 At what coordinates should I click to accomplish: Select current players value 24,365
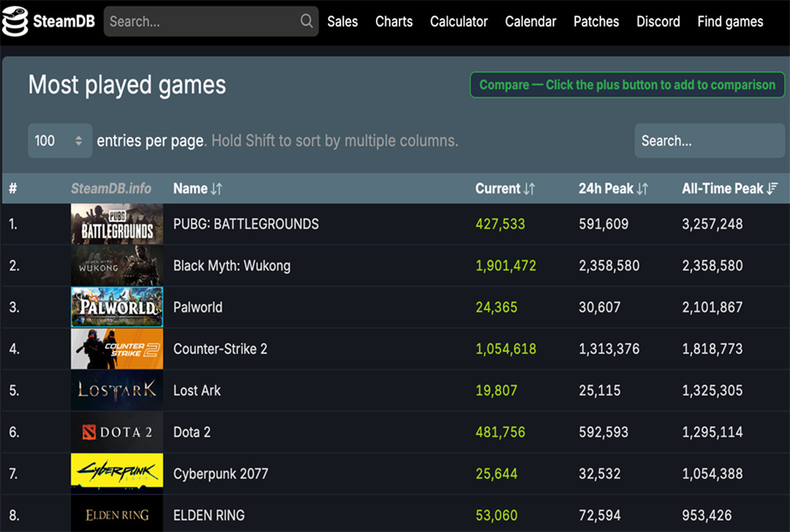click(x=496, y=307)
